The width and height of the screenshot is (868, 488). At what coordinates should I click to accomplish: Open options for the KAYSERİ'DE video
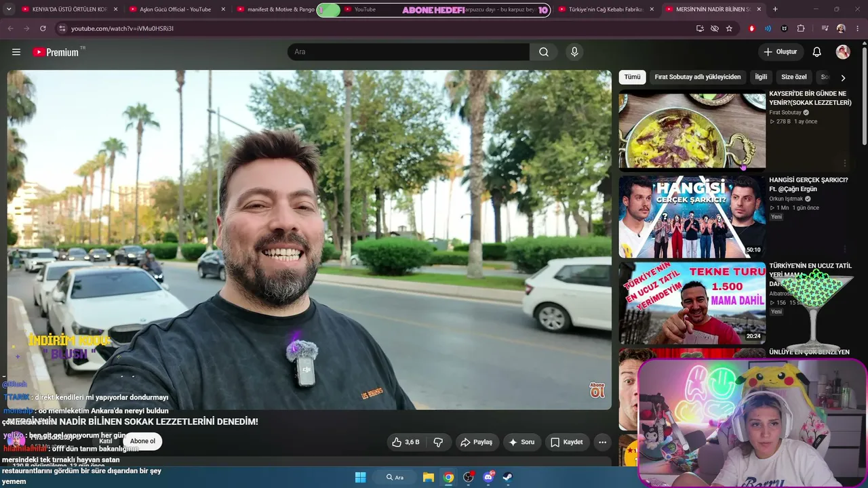[x=845, y=163]
